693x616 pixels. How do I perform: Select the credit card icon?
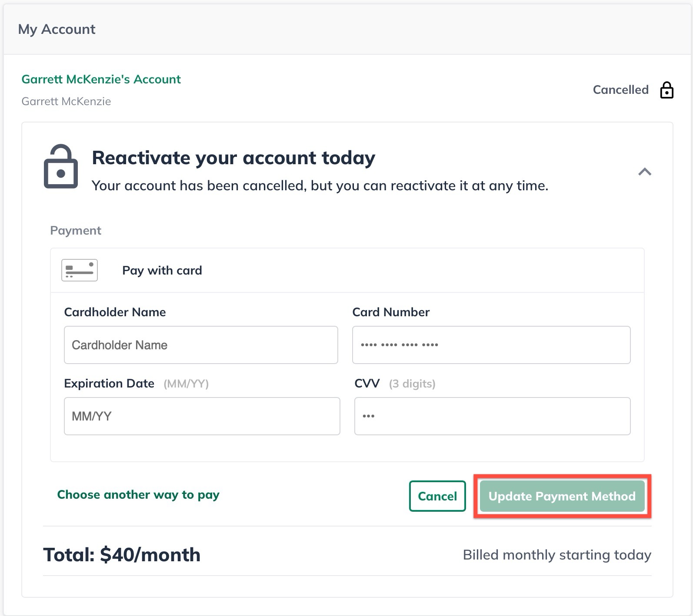pyautogui.click(x=80, y=270)
